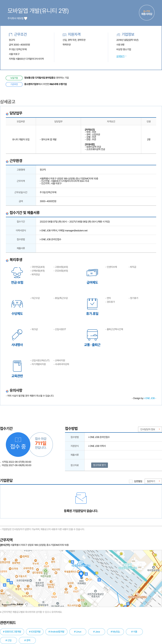The height and width of the screenshot is (644, 162).
Task: Click the envelope icon in 기업문답
Action: (x=81, y=498)
